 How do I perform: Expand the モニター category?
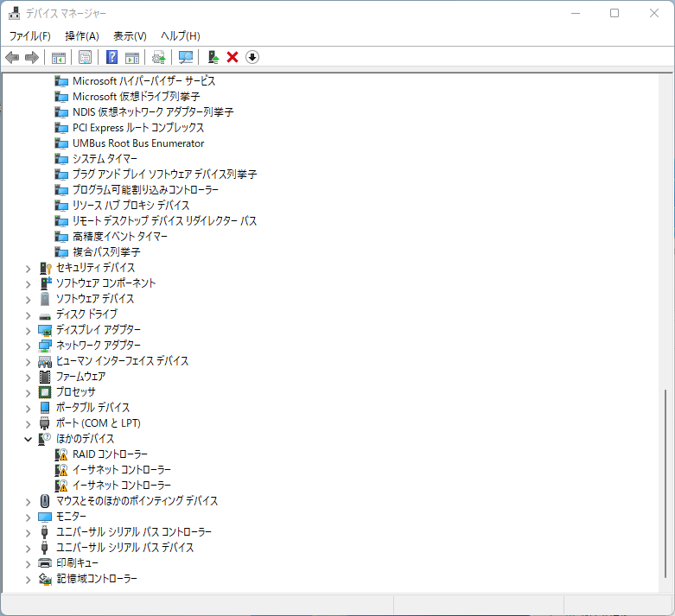(28, 518)
